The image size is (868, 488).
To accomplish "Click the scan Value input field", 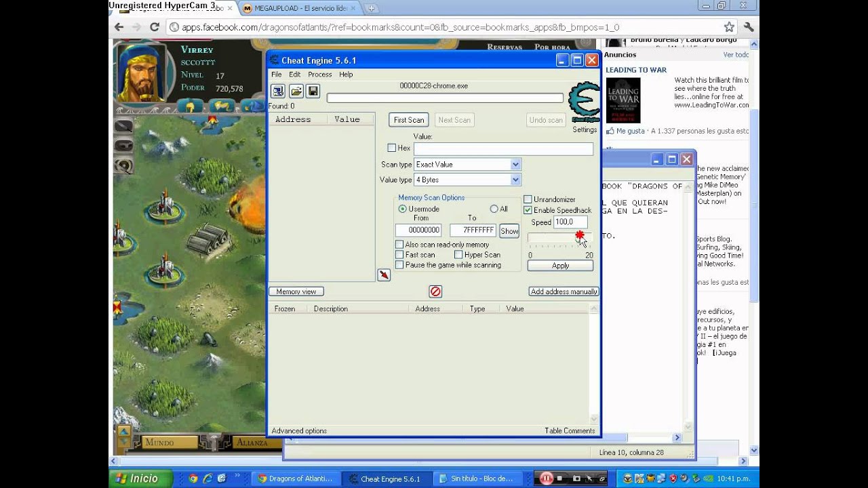I will click(503, 148).
